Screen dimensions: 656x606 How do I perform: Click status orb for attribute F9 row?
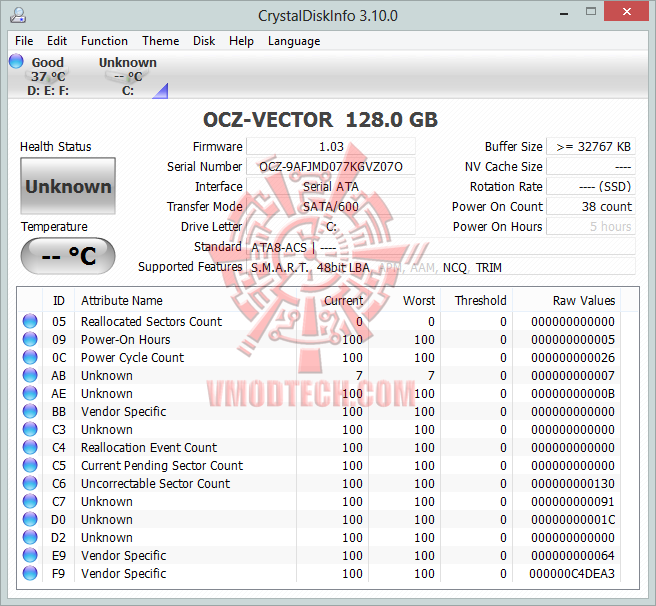30,573
